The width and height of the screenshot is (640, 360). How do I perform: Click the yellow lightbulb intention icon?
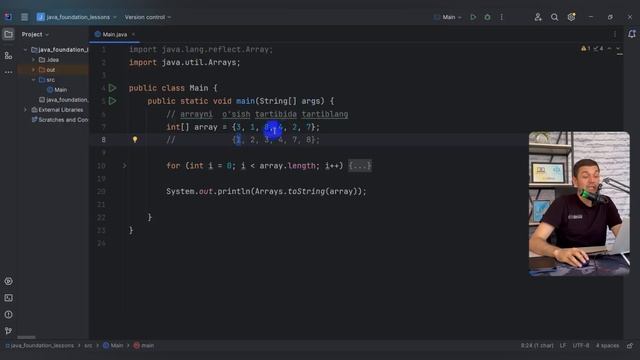click(x=135, y=140)
